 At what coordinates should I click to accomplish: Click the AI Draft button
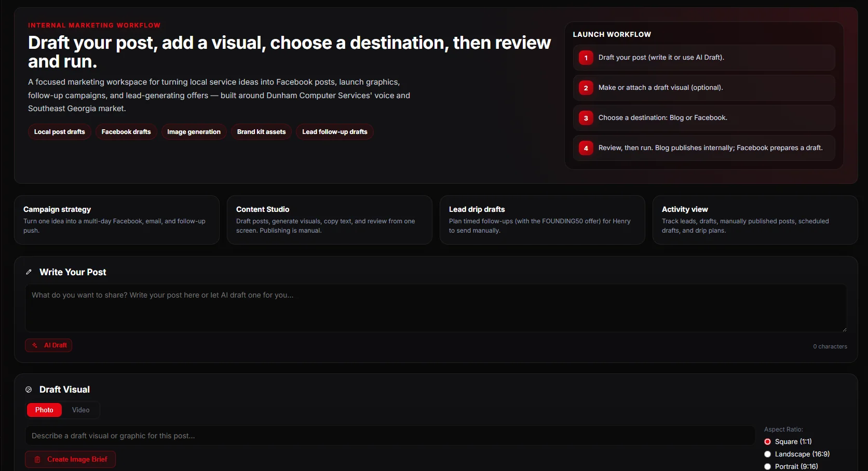49,345
